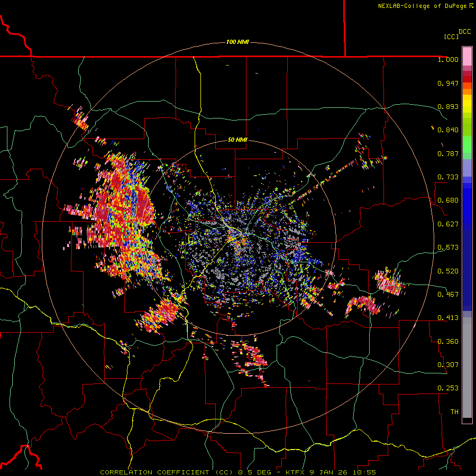This screenshot has width=476, height=476.
Task: Click the 0.307 scale label
Action: click(x=448, y=365)
